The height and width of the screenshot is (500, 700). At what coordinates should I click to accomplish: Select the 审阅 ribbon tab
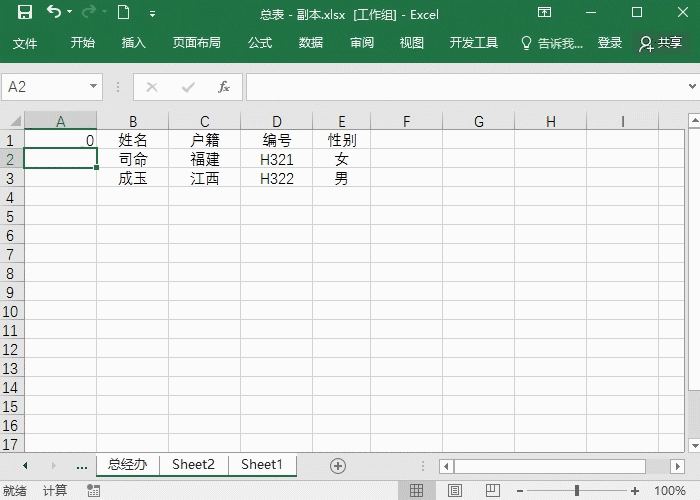(362, 43)
